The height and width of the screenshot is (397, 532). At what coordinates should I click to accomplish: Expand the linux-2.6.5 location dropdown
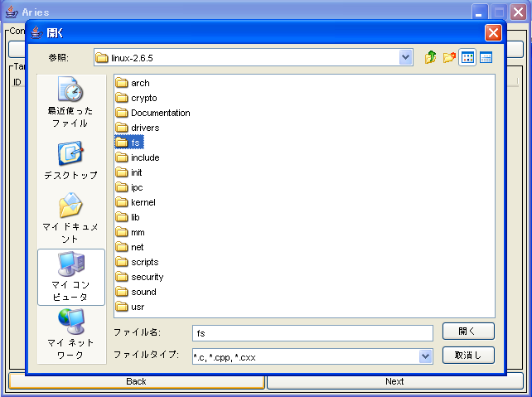[405, 58]
